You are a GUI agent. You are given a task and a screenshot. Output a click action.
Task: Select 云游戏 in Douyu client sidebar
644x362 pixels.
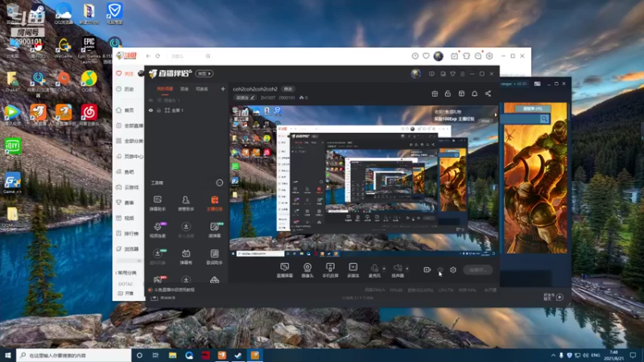(x=127, y=187)
